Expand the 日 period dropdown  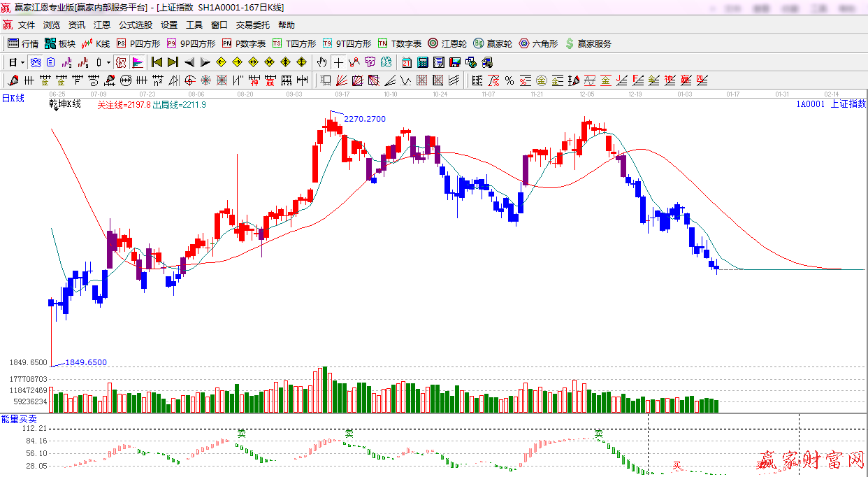[x=16, y=62]
